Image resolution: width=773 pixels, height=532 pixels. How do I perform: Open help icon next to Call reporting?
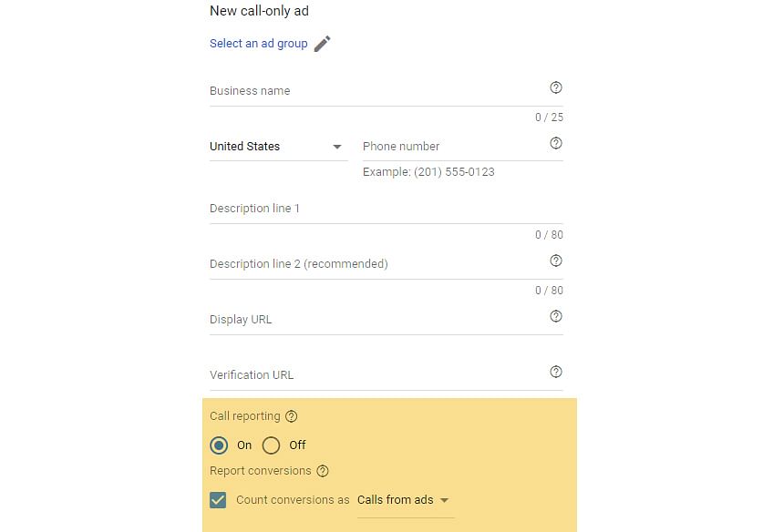pos(292,416)
